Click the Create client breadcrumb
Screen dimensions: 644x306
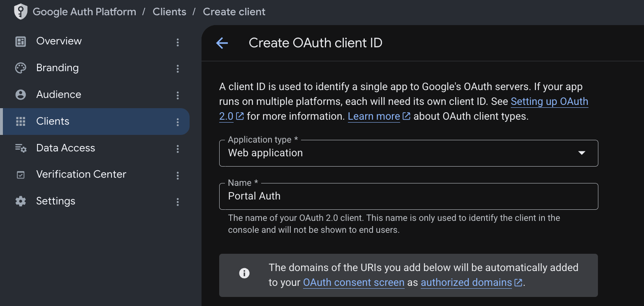234,12
